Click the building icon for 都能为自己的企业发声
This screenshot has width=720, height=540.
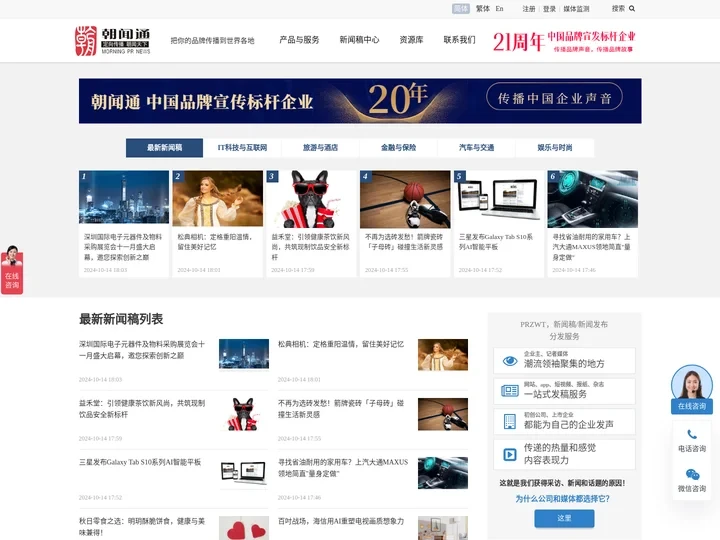point(510,422)
